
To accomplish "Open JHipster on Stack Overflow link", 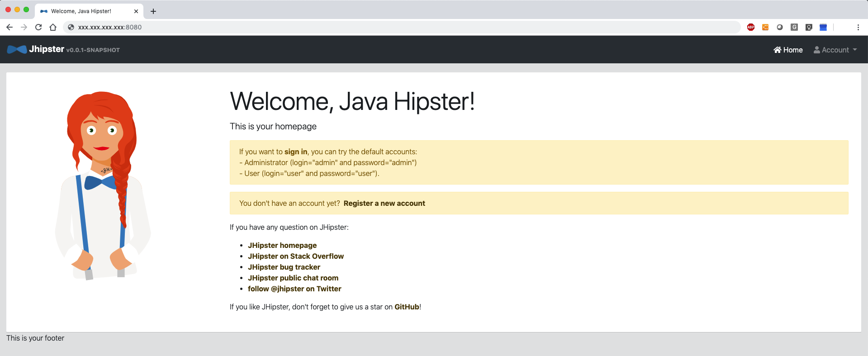I will coord(296,256).
